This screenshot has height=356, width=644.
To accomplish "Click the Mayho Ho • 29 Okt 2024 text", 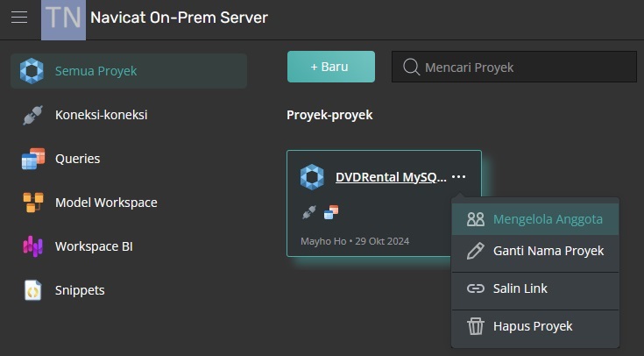I will (355, 241).
